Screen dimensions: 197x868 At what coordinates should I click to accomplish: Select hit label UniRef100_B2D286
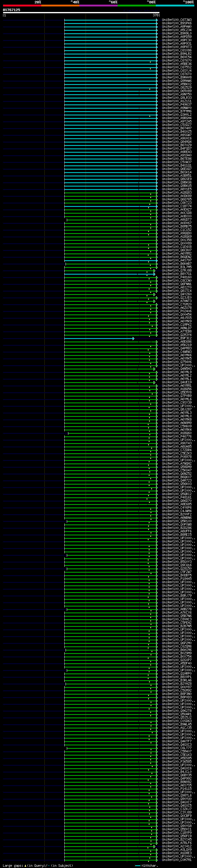[x=177, y=528]
